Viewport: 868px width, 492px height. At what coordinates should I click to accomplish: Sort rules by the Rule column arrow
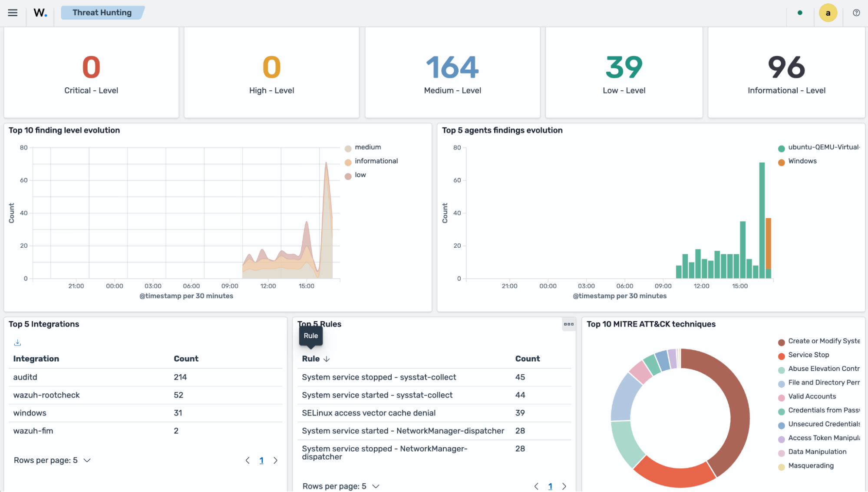[327, 359]
